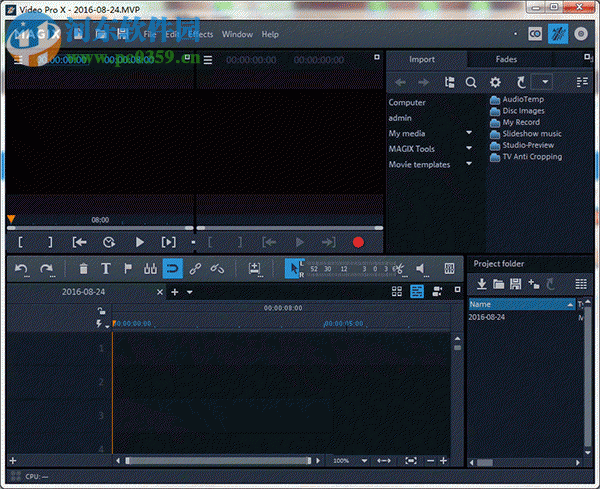Click the object grouping pins icon

[150, 269]
